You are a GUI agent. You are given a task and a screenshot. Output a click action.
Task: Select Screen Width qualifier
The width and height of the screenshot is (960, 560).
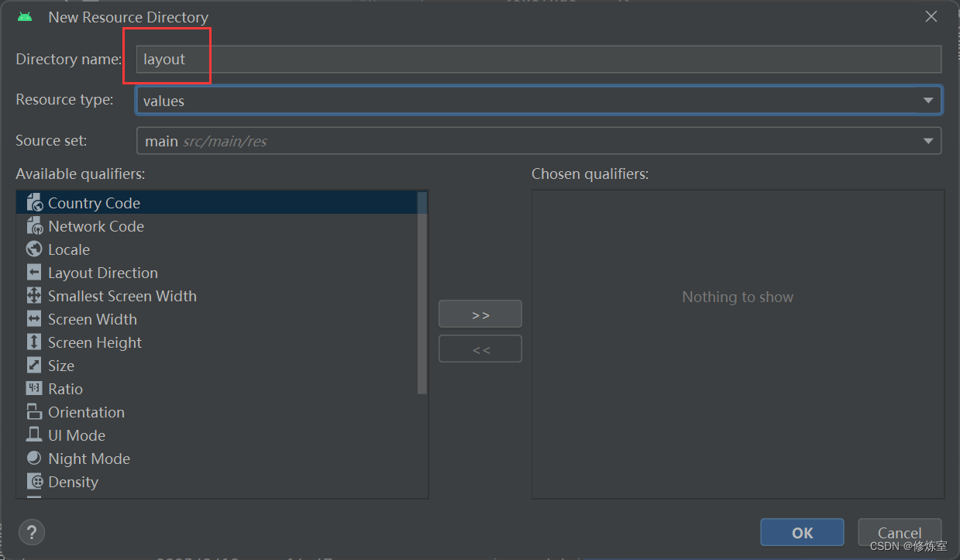(217, 319)
